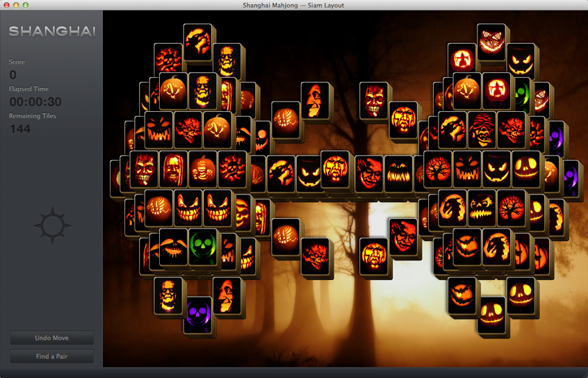This screenshot has height=378, width=588.
Task: Pick the raised scary face pumpkin in the center row
Action: (335, 169)
